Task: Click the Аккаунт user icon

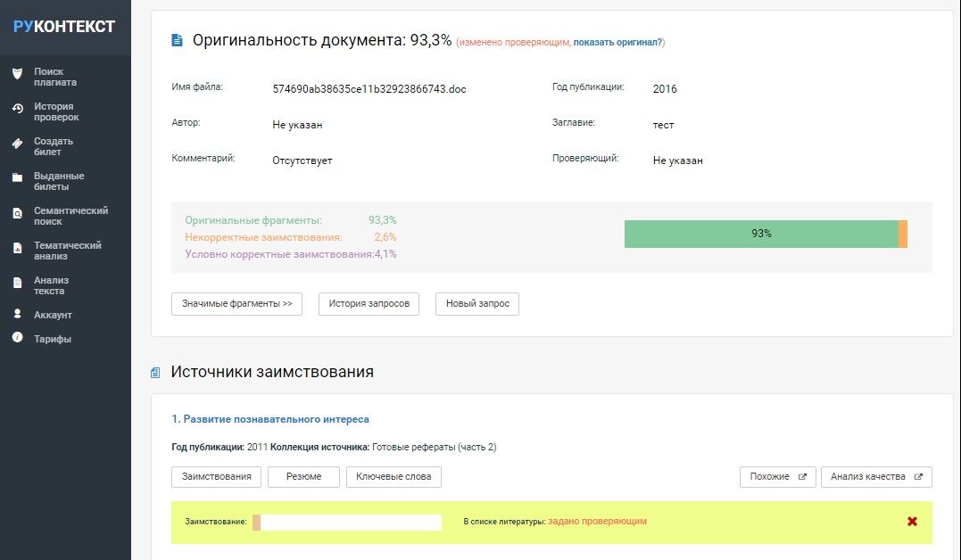Action: point(17,314)
